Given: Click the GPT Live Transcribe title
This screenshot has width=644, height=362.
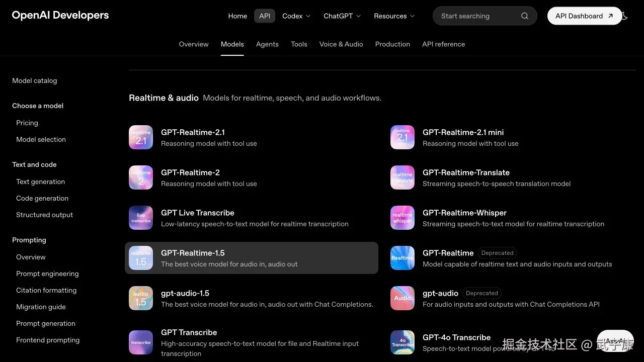Looking at the screenshot, I should (x=198, y=213).
